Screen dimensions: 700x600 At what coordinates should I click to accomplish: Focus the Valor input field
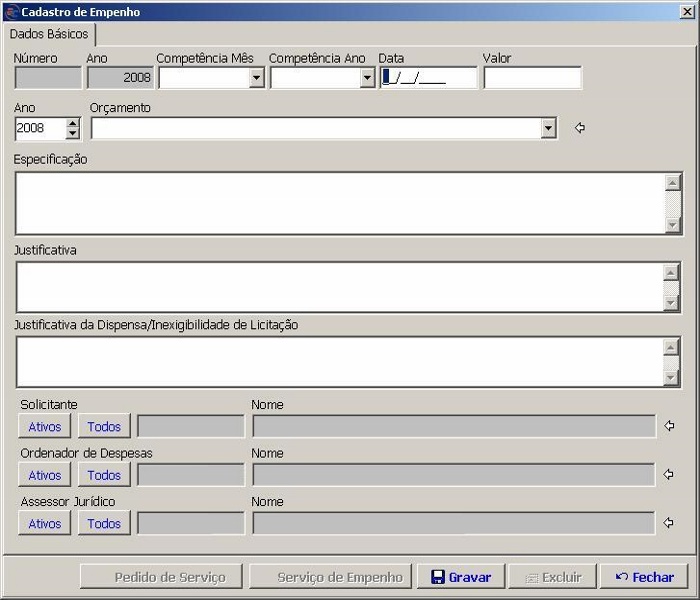533,78
